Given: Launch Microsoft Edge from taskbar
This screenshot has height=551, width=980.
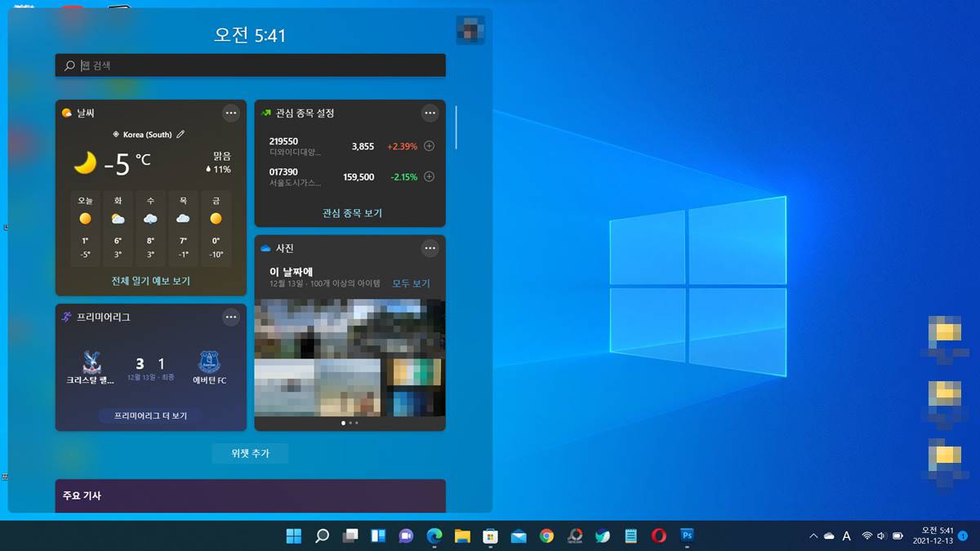Looking at the screenshot, I should pos(434,535).
